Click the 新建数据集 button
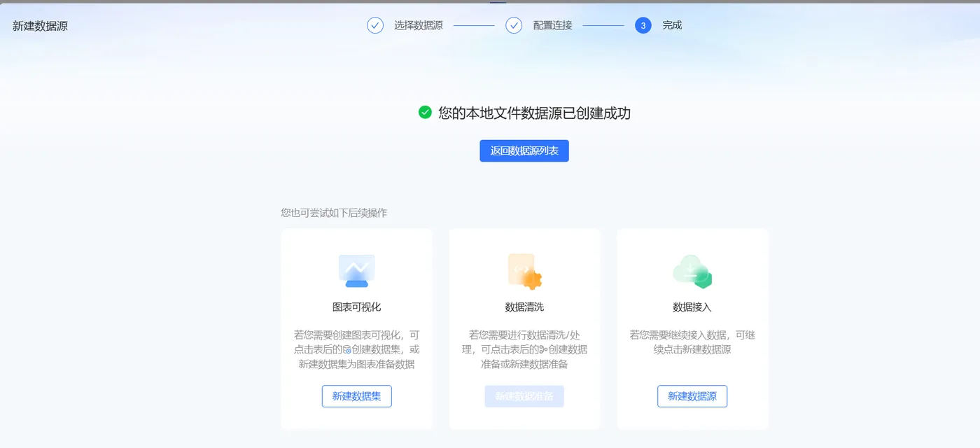 coord(356,396)
